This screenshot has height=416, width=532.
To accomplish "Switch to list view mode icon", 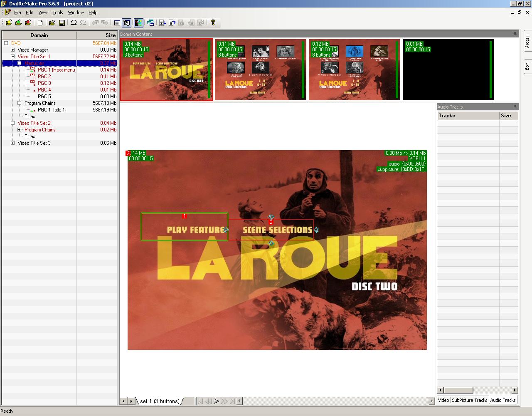I will point(117,23).
